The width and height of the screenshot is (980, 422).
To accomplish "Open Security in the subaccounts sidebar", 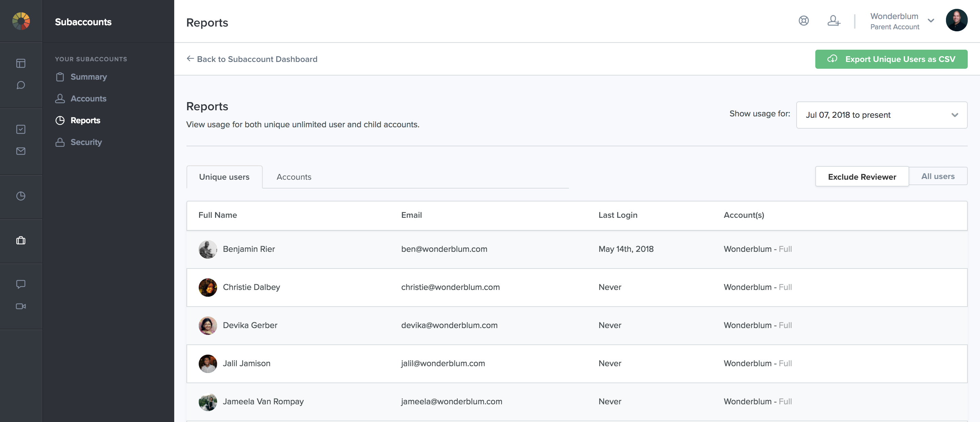I will (x=86, y=142).
